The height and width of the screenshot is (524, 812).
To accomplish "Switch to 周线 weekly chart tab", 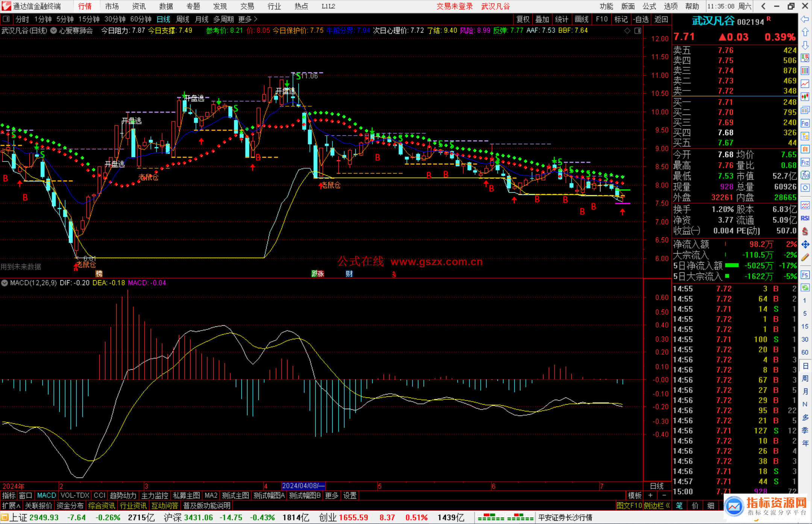I will [x=183, y=19].
